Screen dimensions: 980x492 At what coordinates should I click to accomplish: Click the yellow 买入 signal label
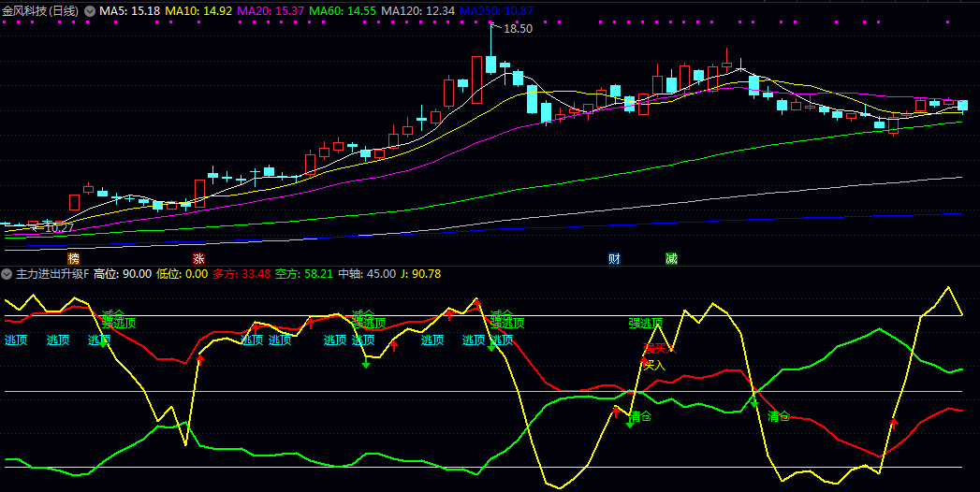pos(654,365)
